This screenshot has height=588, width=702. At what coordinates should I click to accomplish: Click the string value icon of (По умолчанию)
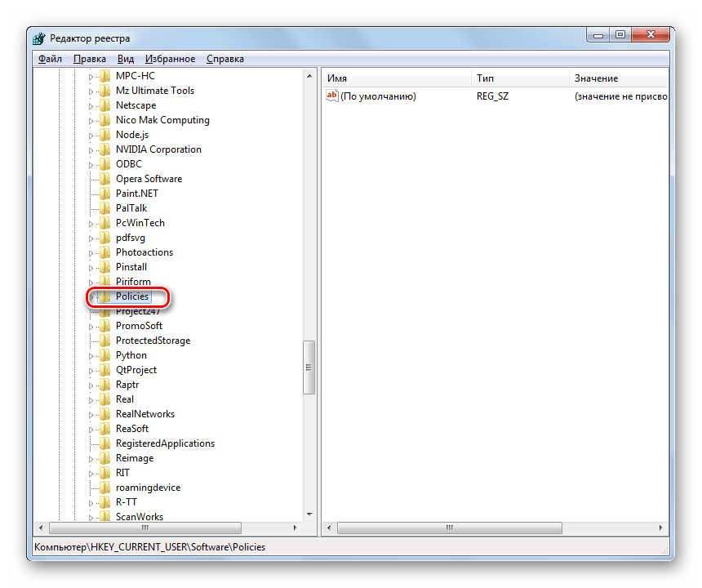[332, 96]
